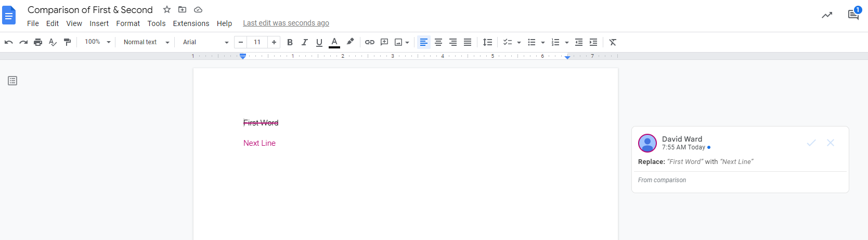Open the Normal text styles dropdown
The width and height of the screenshot is (868, 240).
pos(146,42)
